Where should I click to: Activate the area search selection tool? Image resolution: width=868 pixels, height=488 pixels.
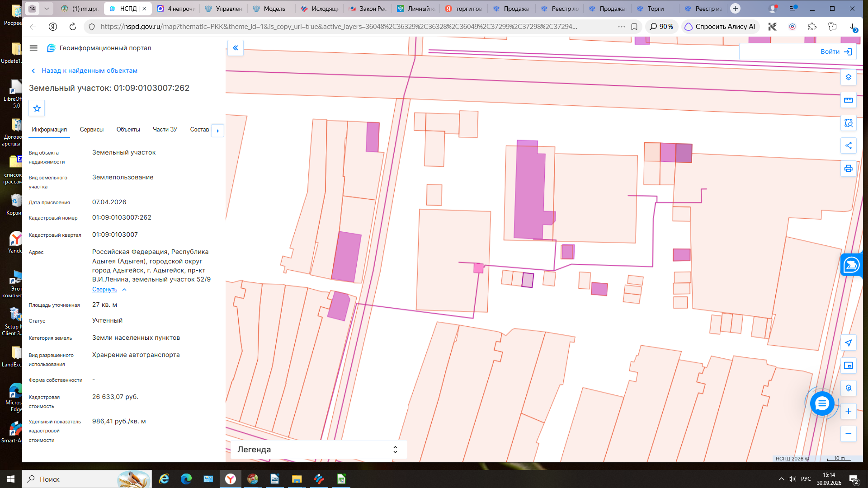click(849, 123)
